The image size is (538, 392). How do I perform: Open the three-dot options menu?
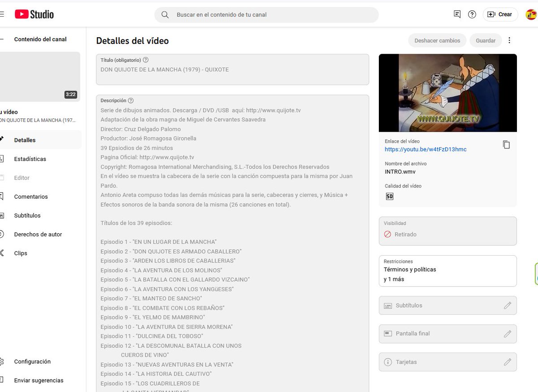coord(509,40)
